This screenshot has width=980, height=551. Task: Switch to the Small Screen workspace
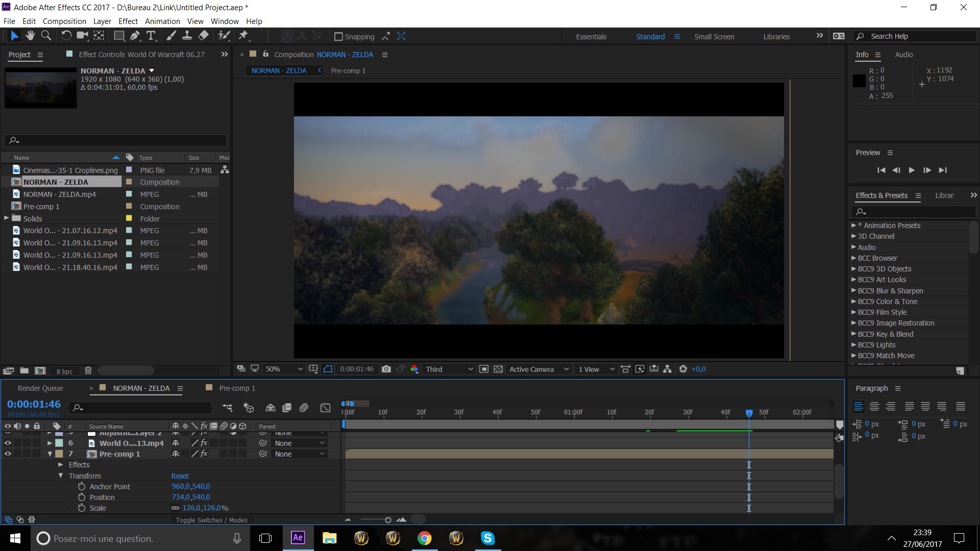[714, 37]
